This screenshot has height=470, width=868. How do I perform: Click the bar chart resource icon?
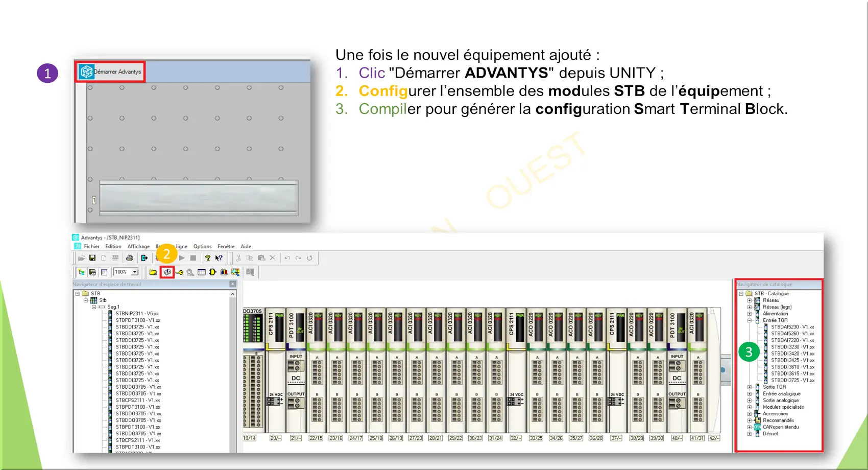click(224, 272)
